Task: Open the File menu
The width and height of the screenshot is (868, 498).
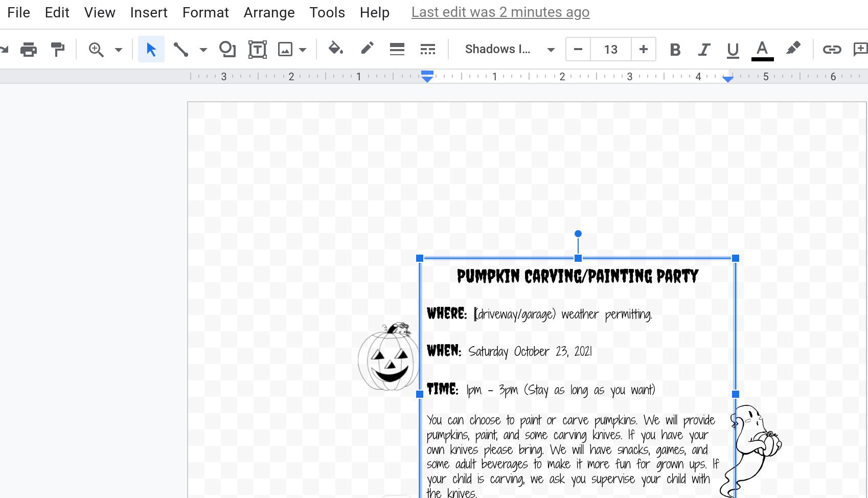Action: pyautogui.click(x=19, y=13)
